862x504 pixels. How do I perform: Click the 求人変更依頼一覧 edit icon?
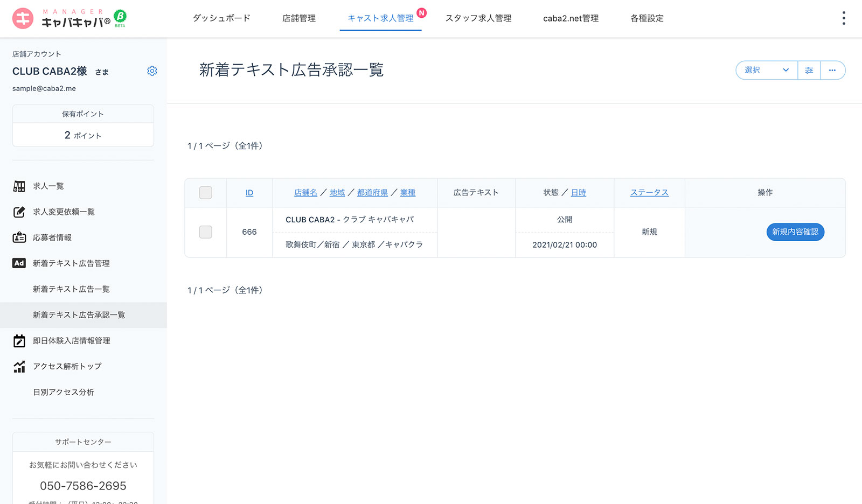point(19,212)
